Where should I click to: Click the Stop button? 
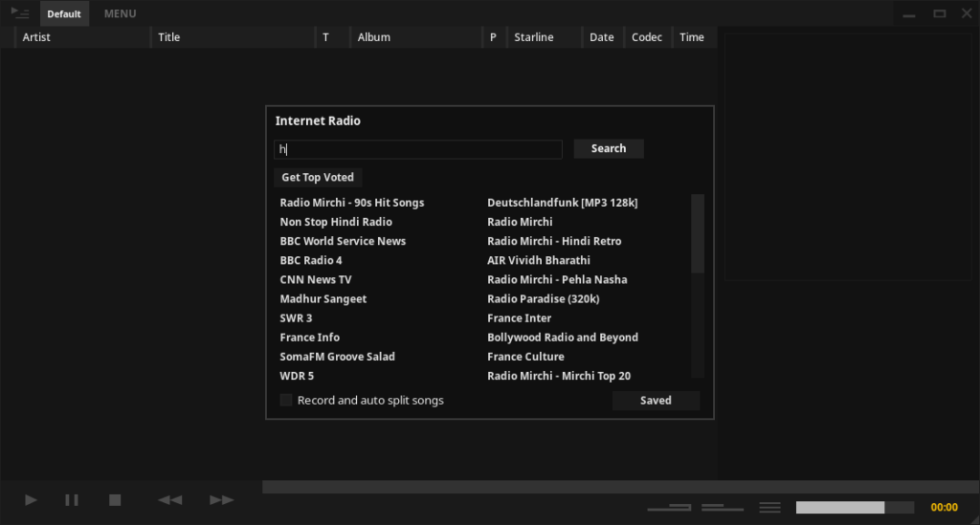point(115,500)
